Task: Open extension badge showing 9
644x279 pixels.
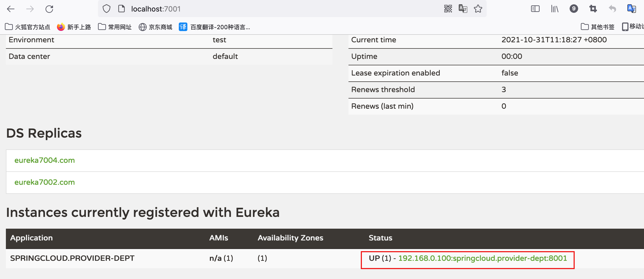Action: coord(574,9)
